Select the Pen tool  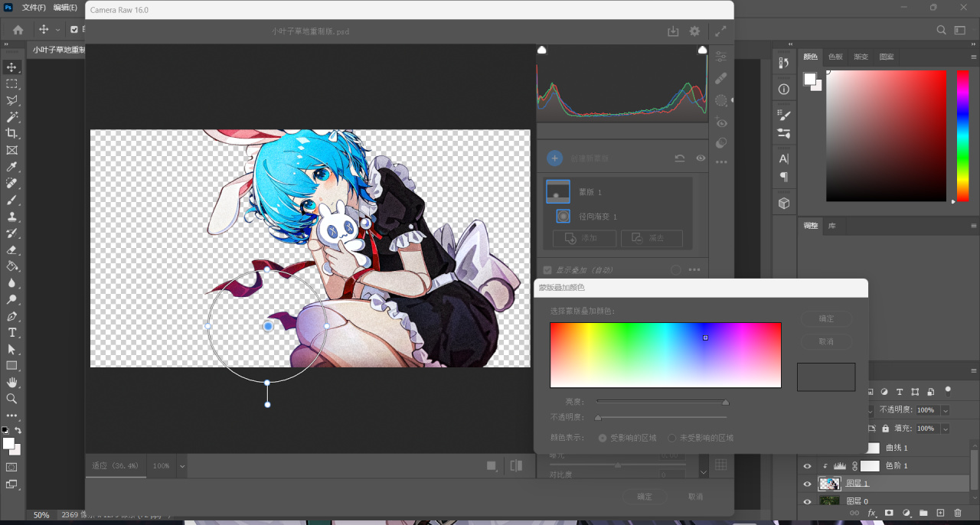tap(12, 316)
